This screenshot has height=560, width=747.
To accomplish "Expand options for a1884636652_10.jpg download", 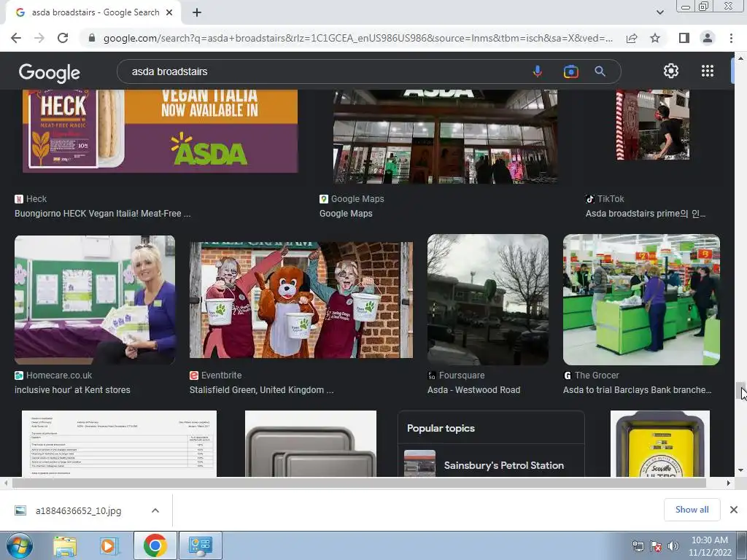I will pos(155,510).
